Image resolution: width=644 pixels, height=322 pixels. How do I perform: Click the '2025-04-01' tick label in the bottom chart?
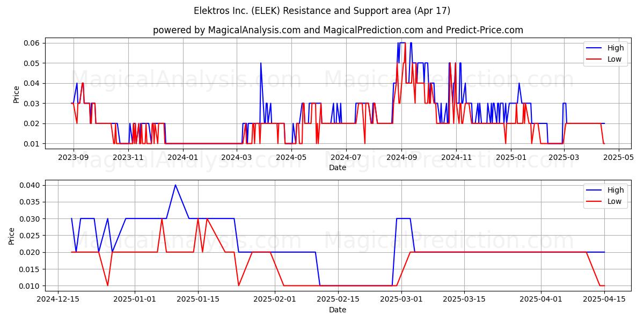coord(541,299)
